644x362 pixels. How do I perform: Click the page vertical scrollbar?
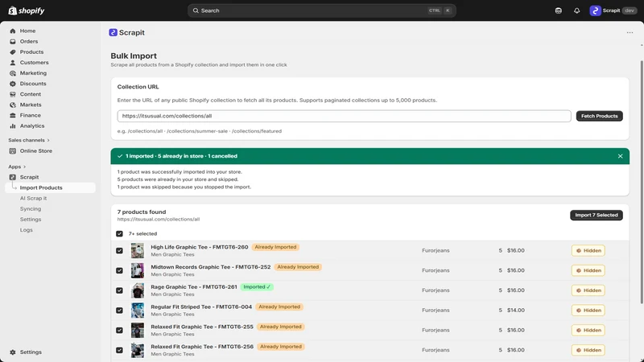pyautogui.click(x=642, y=183)
